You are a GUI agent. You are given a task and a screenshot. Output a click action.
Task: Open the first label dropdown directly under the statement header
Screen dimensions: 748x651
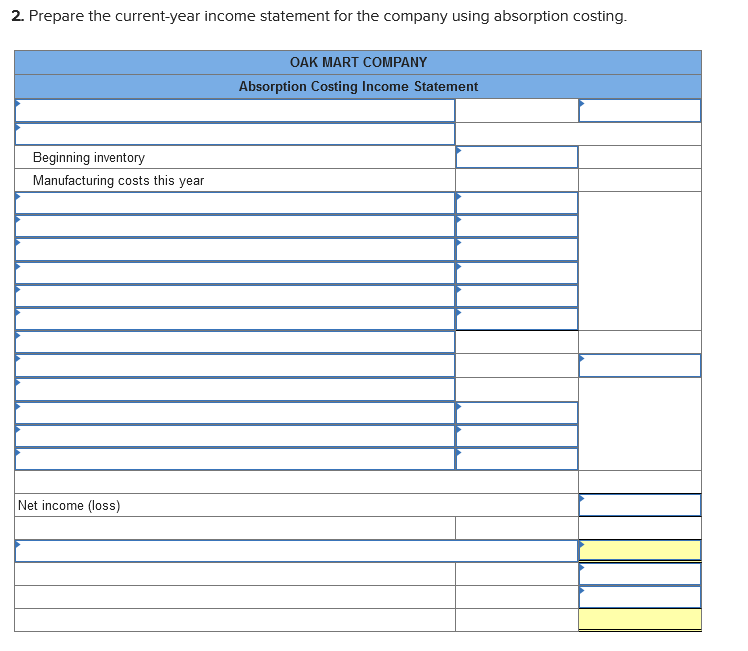point(235,111)
